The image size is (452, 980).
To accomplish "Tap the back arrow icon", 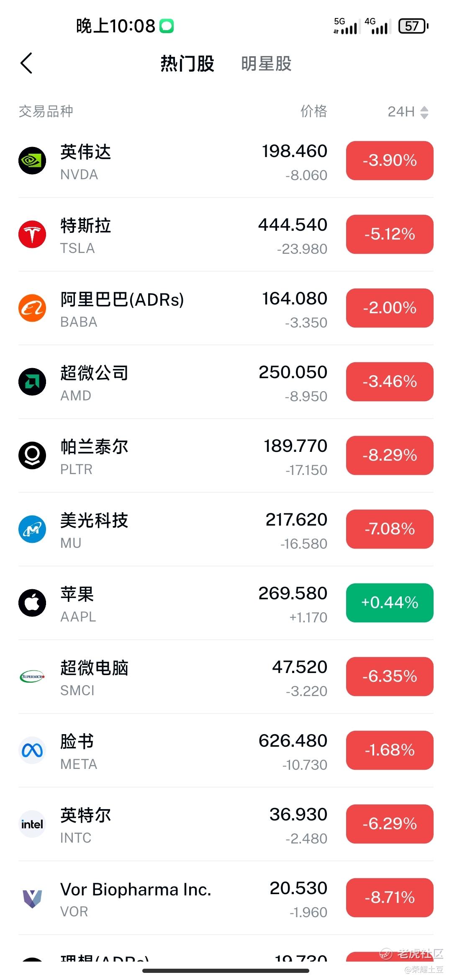I will (x=26, y=63).
